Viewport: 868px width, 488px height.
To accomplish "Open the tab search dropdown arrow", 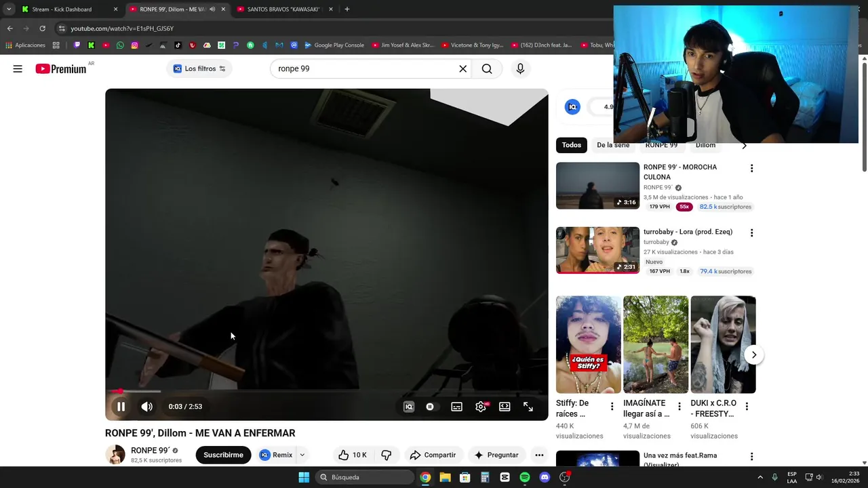I will point(9,9).
